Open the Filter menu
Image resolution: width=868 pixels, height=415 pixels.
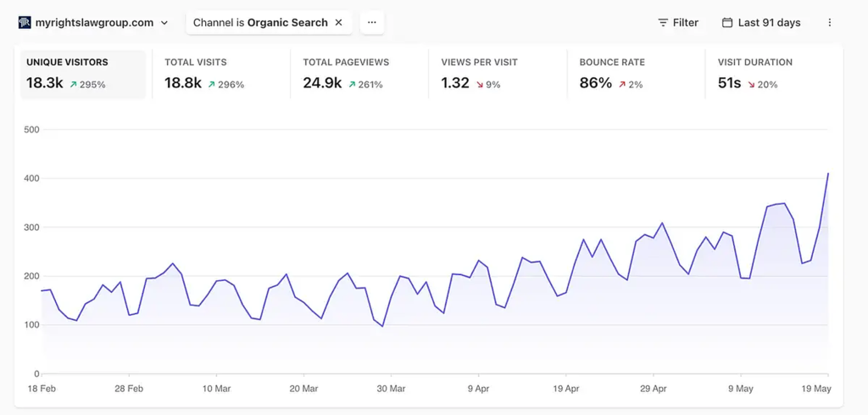678,23
